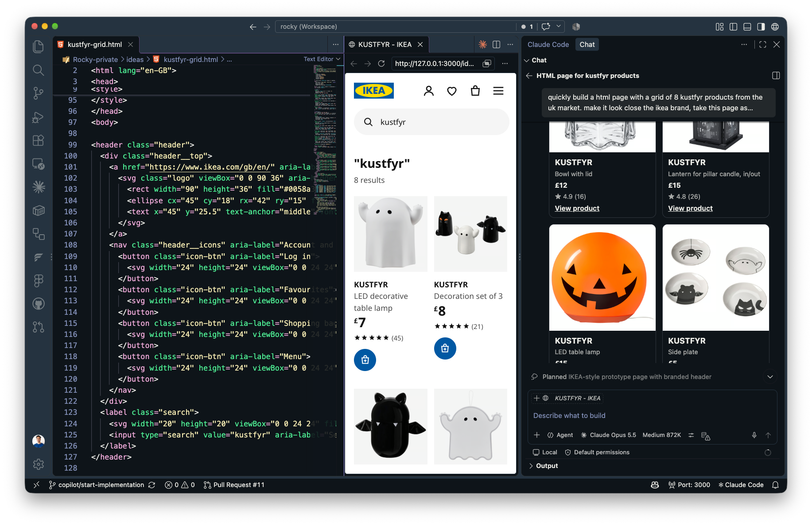Open the GitHub icon in activity bar
Screen dimensions: 812x526
[39, 303]
